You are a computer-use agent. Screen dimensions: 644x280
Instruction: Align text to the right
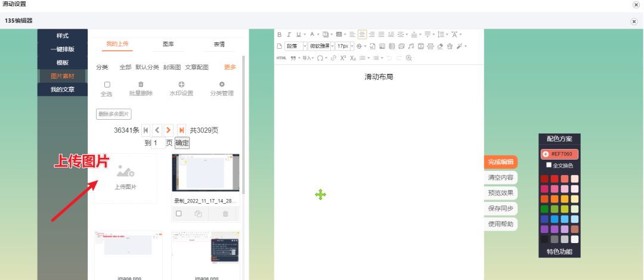[371, 35]
